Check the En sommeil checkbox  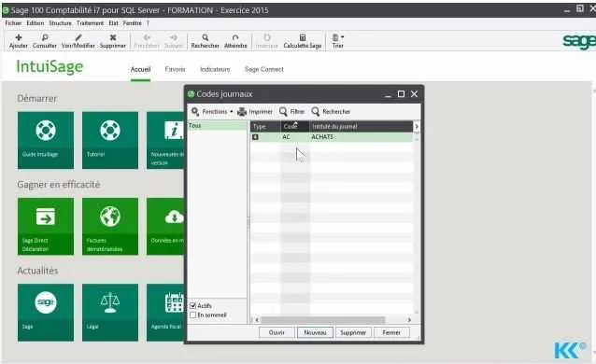[193, 315]
